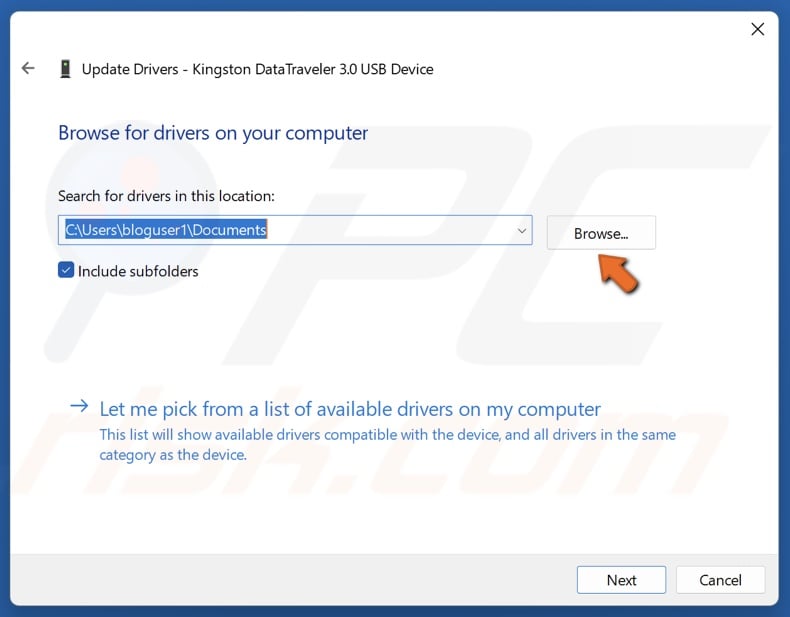Click the arrow icon beside Let me pick
Image resolution: width=790 pixels, height=617 pixels.
79,406
